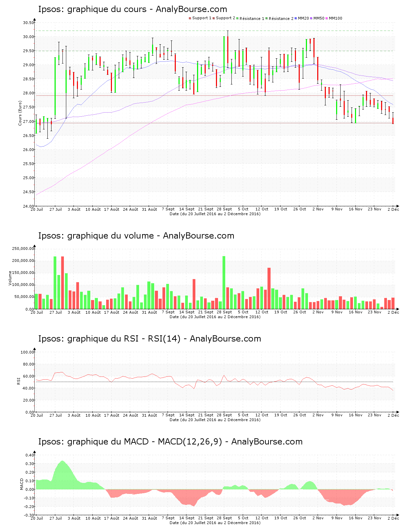The width and height of the screenshot is (412, 532).
Task: Click the 'graphique du cours' chart title
Action: coord(133,9)
